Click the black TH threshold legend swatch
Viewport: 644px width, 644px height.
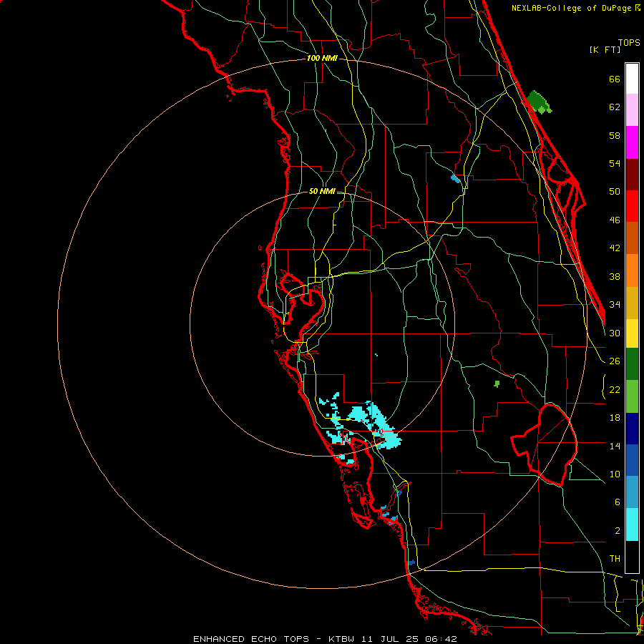tap(632, 557)
